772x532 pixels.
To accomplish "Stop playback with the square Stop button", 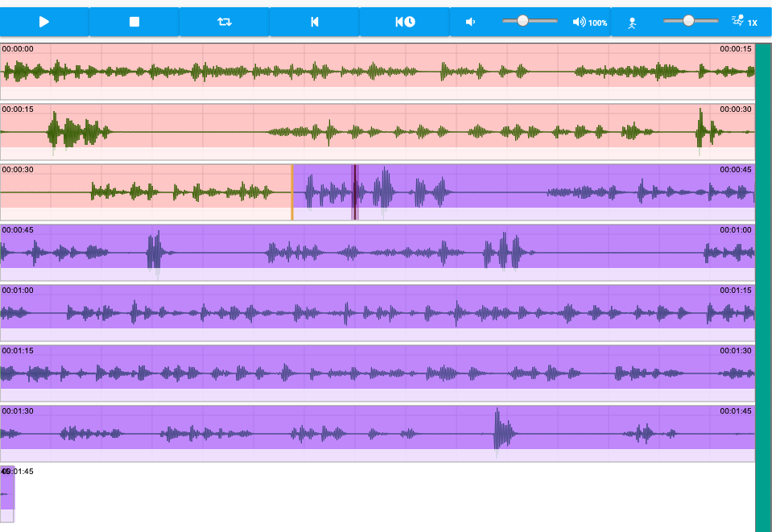I will (x=134, y=22).
